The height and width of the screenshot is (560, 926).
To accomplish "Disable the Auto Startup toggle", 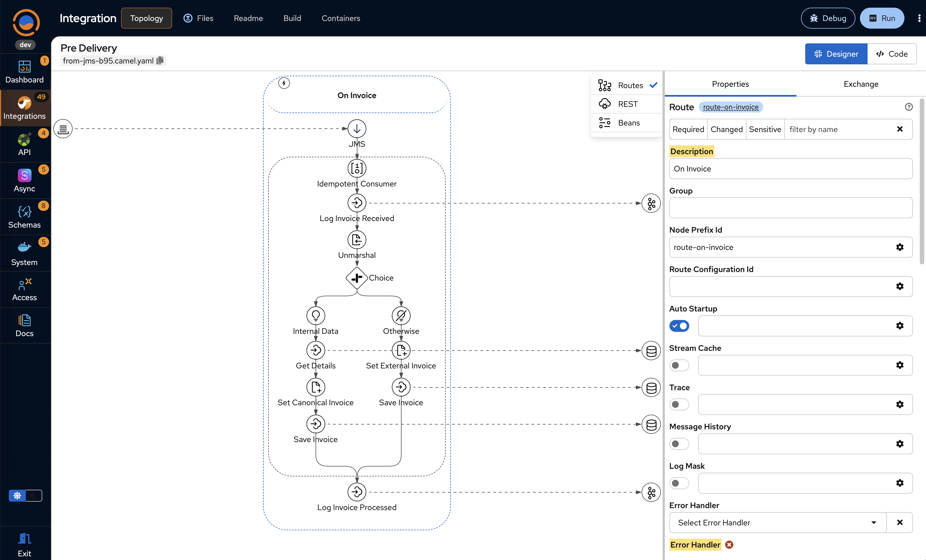I will [679, 326].
